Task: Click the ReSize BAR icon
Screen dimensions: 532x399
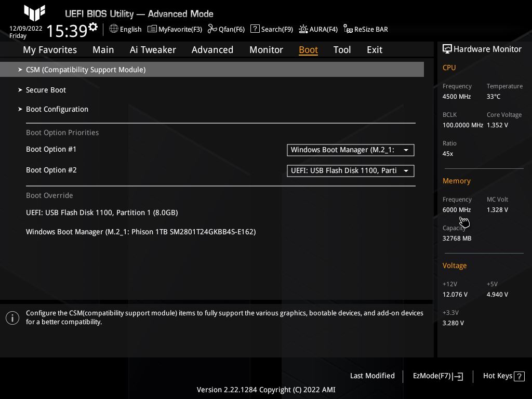Action: tap(348, 29)
